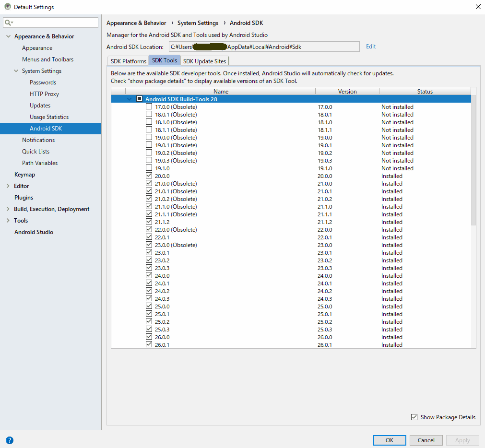Expand the Editor settings section
485x448 pixels.
(8, 186)
